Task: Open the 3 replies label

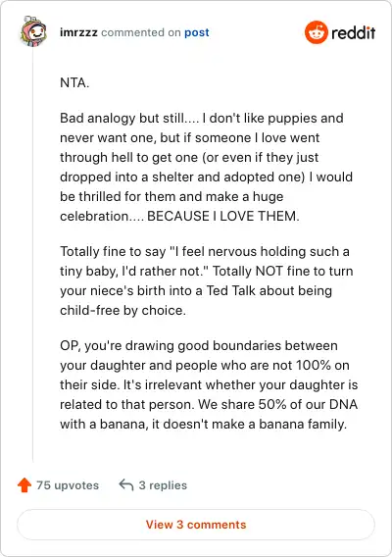Action: pos(163,485)
